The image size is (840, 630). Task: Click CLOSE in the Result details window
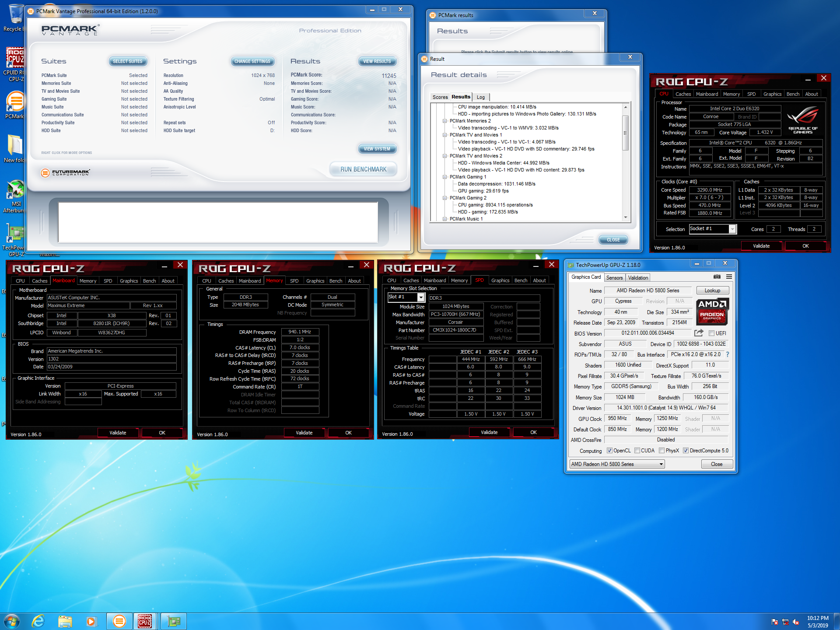(613, 240)
